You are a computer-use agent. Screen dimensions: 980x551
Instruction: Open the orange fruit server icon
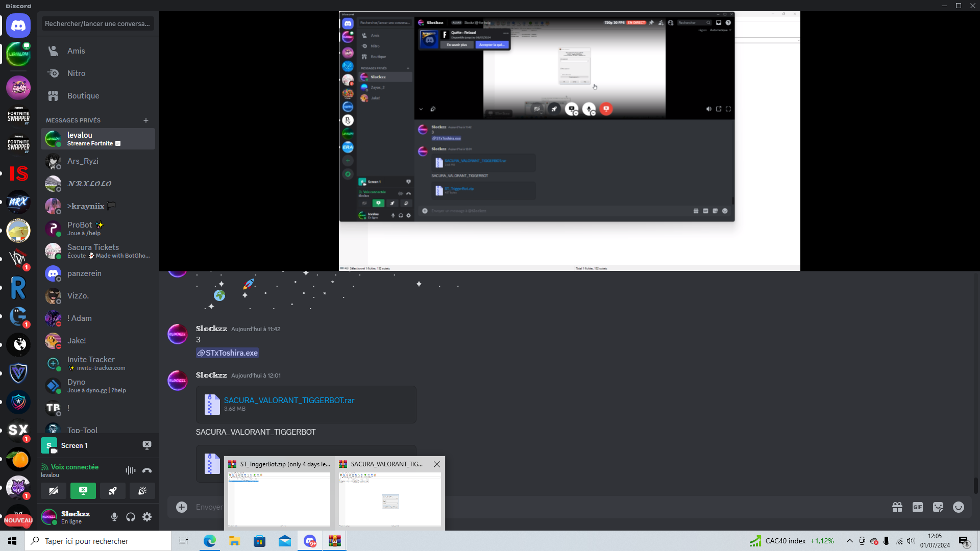[x=18, y=459]
